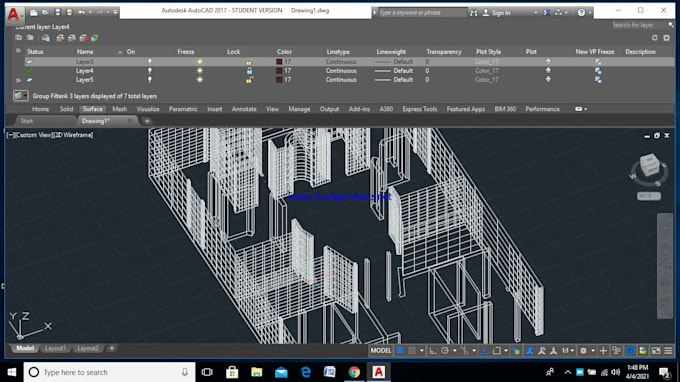Click the search binoculars icon

474,13
